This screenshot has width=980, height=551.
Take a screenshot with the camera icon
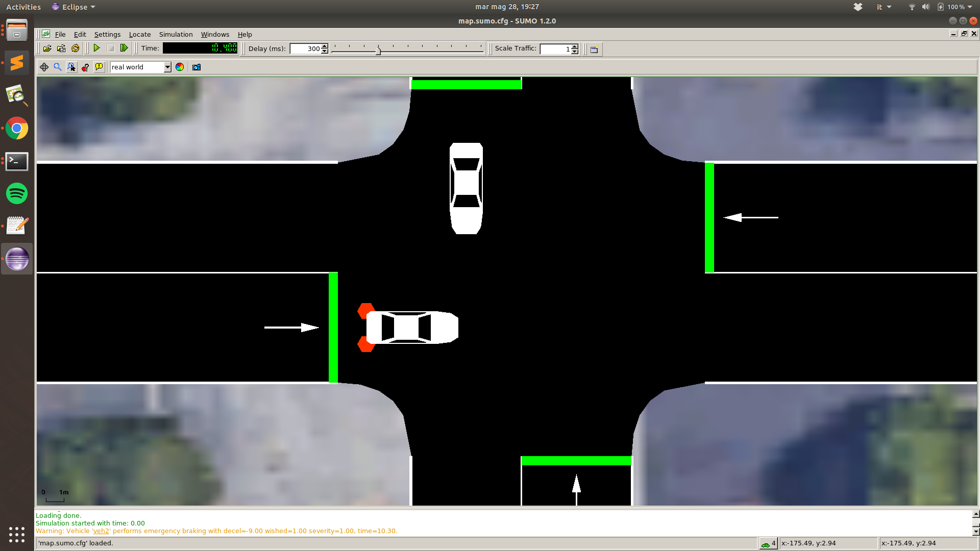[x=197, y=67]
